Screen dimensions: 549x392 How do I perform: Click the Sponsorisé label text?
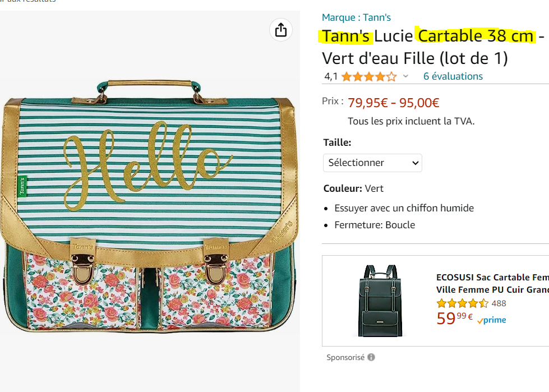(345, 357)
